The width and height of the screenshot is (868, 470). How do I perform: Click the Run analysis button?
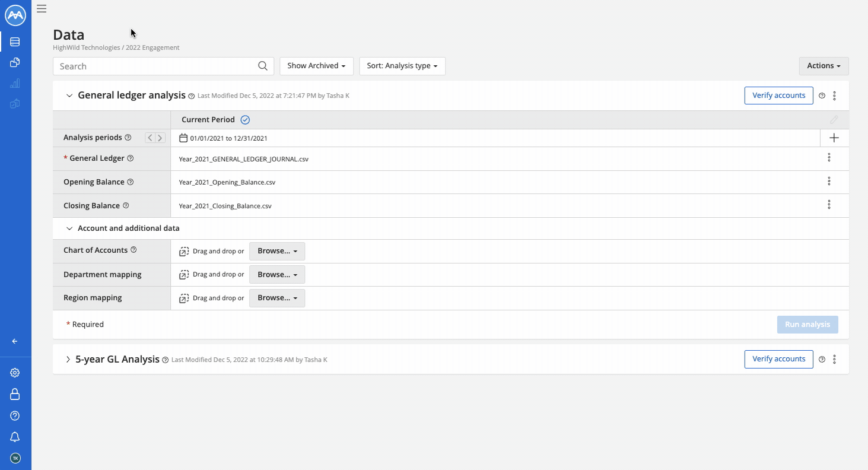[x=807, y=325]
